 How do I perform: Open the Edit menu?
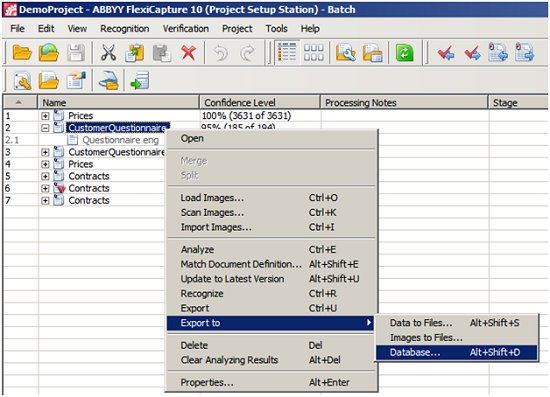point(46,29)
